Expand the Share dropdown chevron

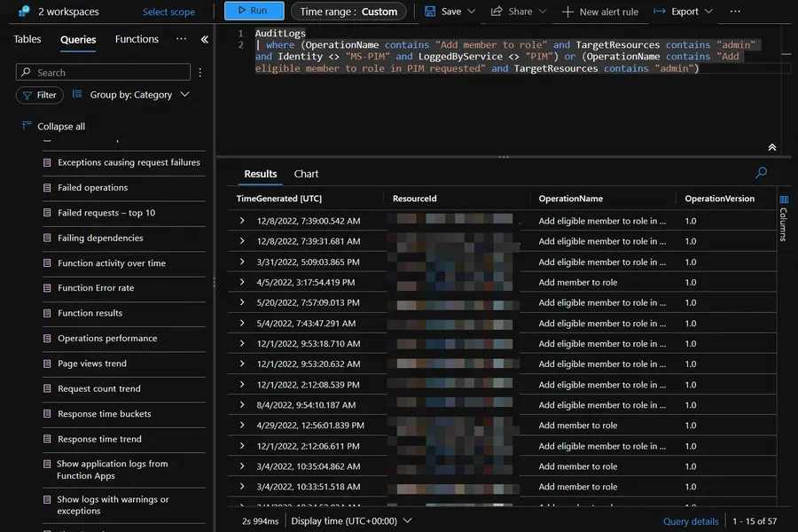pyautogui.click(x=543, y=12)
